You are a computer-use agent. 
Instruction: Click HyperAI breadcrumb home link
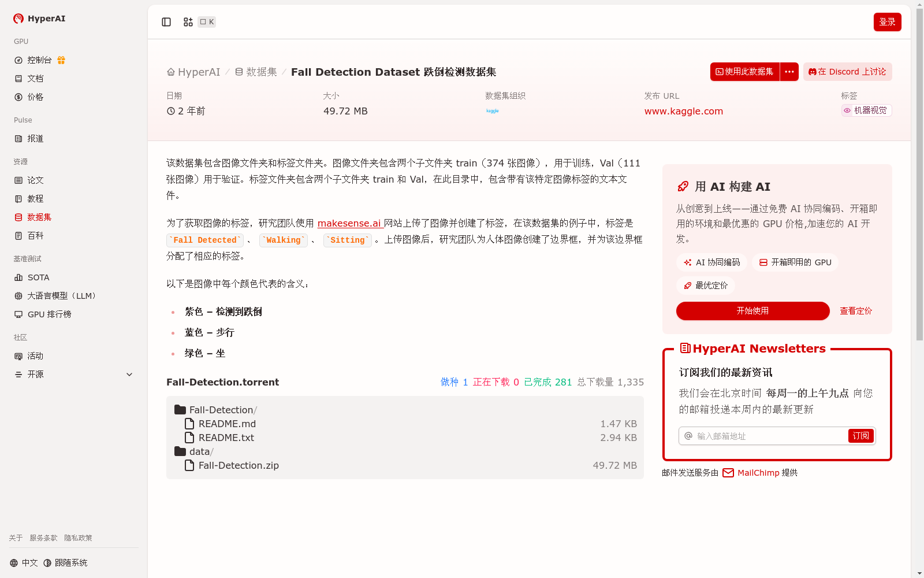pos(193,72)
